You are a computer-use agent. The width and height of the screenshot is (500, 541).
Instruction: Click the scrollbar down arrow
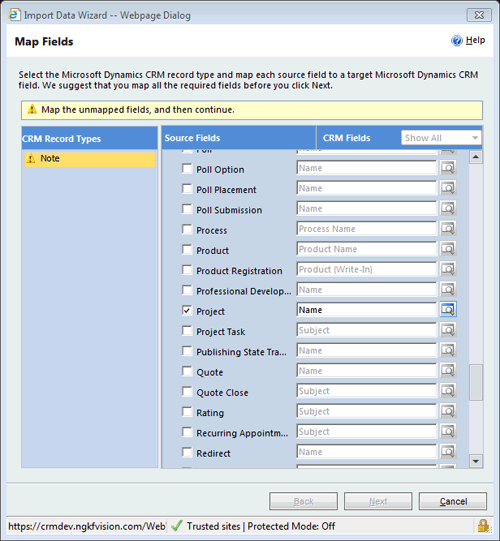476,461
